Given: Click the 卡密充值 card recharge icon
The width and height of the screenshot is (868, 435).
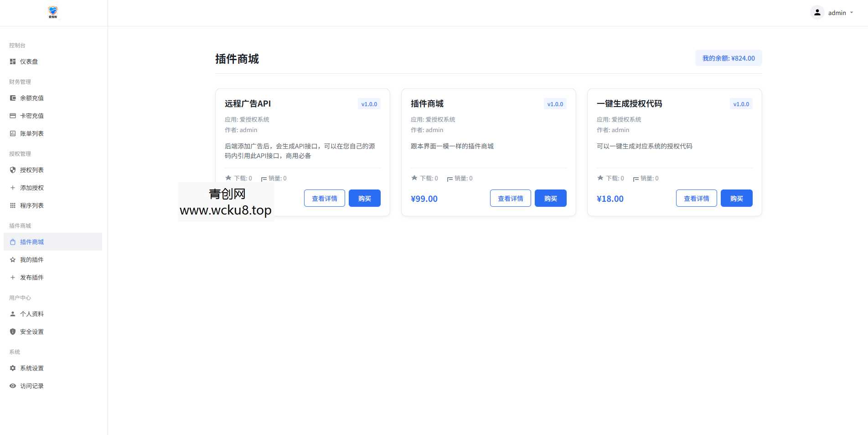Looking at the screenshot, I should pos(12,116).
